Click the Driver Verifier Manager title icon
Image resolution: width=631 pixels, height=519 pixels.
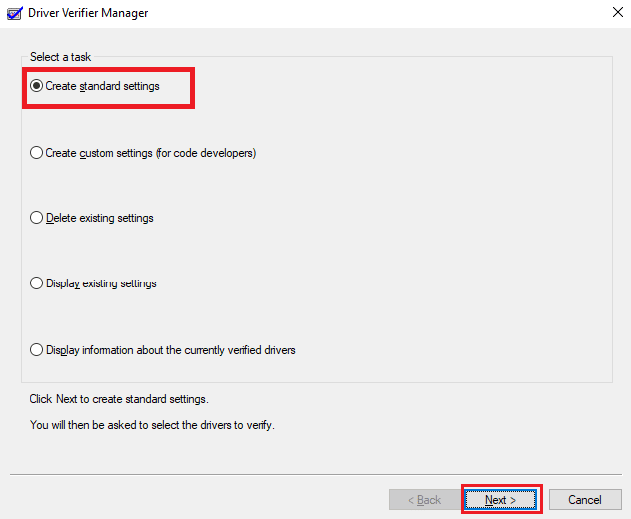[14, 13]
